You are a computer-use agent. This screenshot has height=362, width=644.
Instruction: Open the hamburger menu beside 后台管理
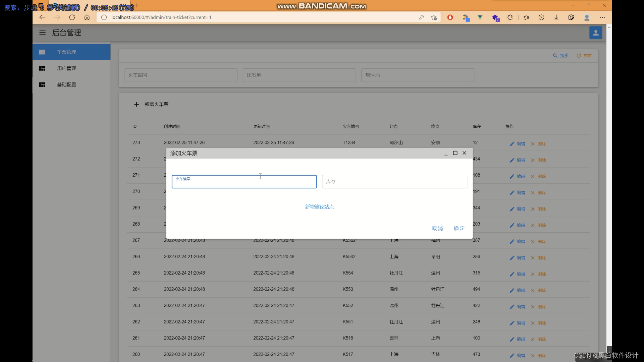pyautogui.click(x=42, y=33)
